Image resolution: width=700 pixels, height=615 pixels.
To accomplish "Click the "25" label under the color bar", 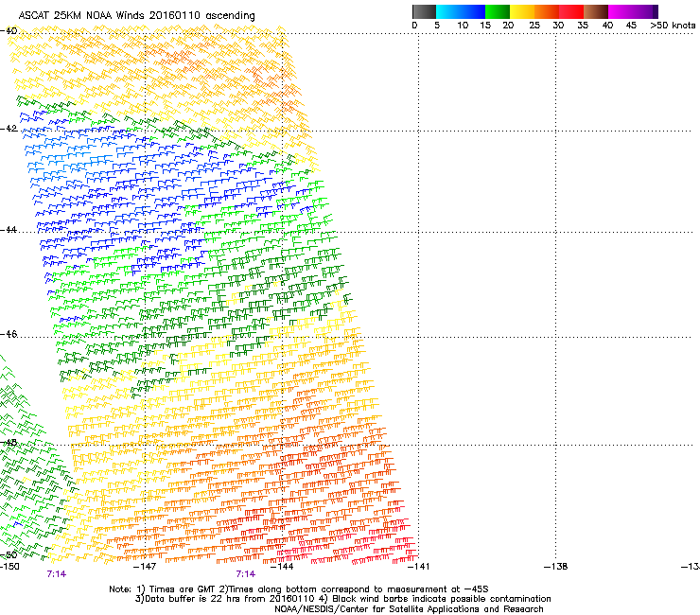I will (534, 26).
